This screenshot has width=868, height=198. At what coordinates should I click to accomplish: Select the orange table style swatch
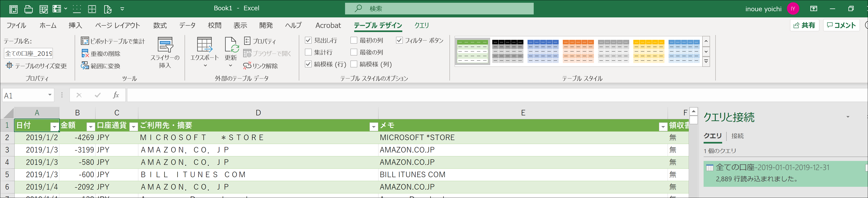(578, 51)
